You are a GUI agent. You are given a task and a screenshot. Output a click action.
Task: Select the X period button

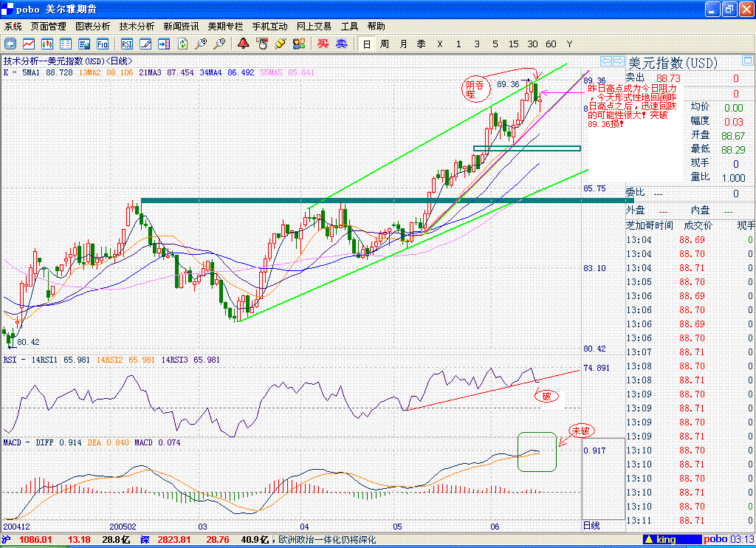pyautogui.click(x=440, y=44)
